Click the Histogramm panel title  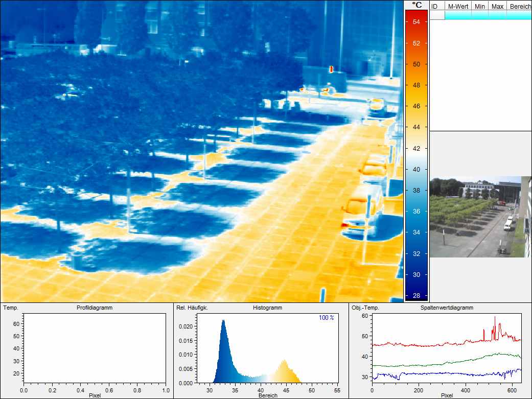click(267, 308)
